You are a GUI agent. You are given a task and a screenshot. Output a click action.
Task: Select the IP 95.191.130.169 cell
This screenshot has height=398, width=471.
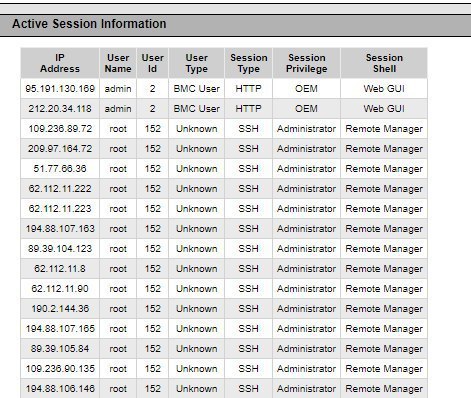pyautogui.click(x=60, y=89)
